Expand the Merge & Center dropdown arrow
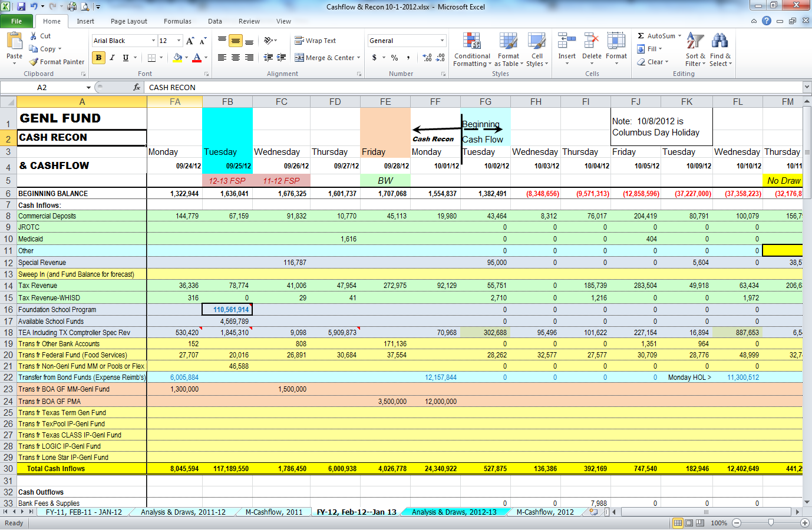This screenshot has width=812, height=530. click(x=359, y=58)
